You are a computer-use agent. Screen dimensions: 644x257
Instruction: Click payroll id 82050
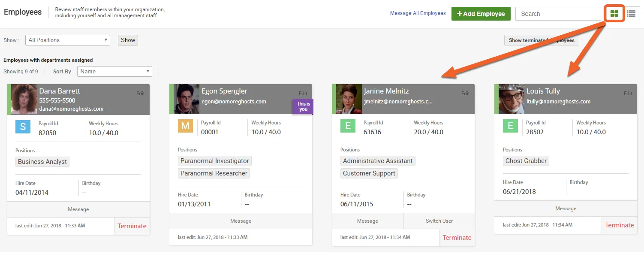pos(47,133)
